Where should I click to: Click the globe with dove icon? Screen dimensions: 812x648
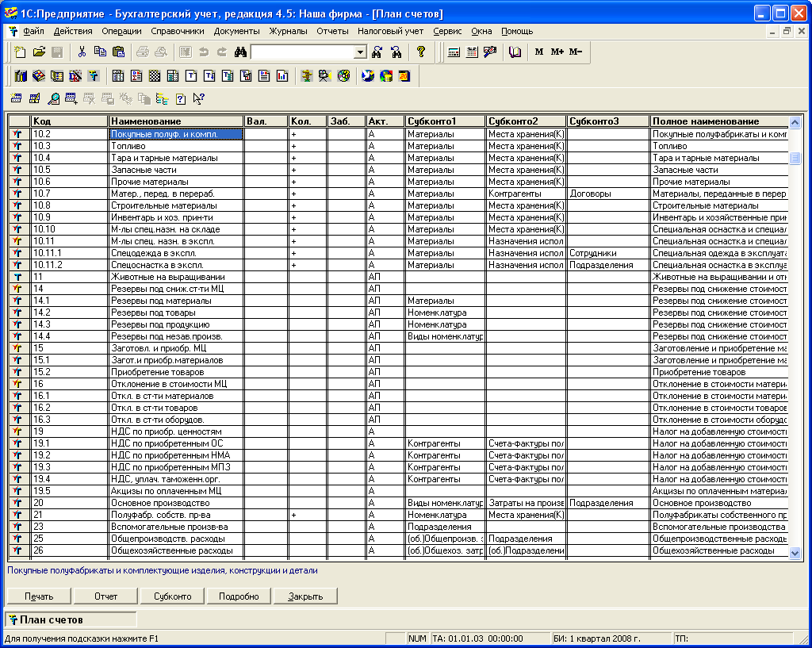(368, 76)
